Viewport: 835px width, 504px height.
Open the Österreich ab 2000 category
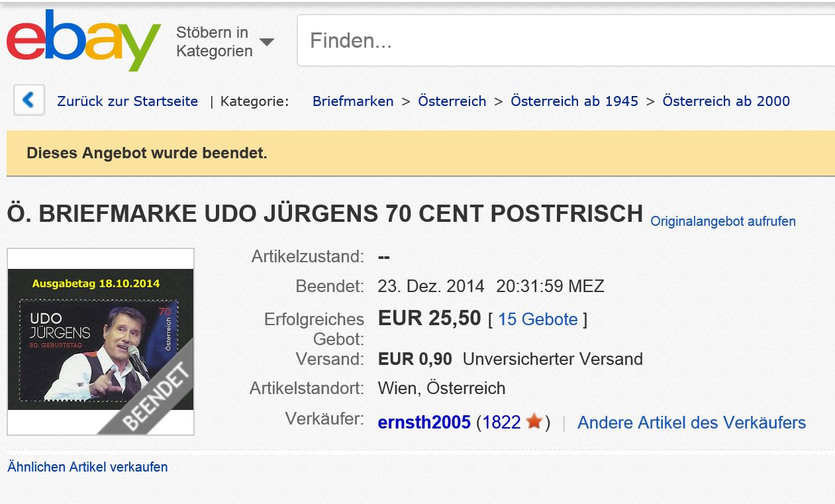point(726,101)
